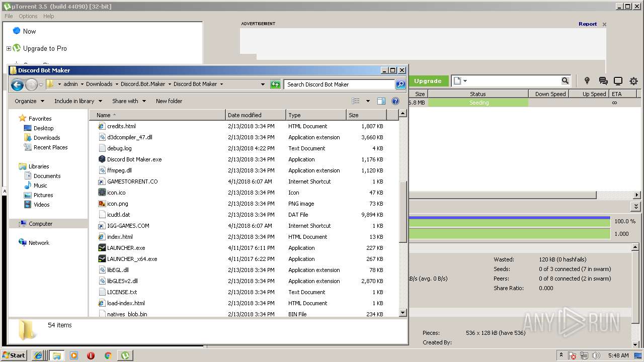Click the Seeding status progress bar
This screenshot has height=362, width=644.
point(478,103)
